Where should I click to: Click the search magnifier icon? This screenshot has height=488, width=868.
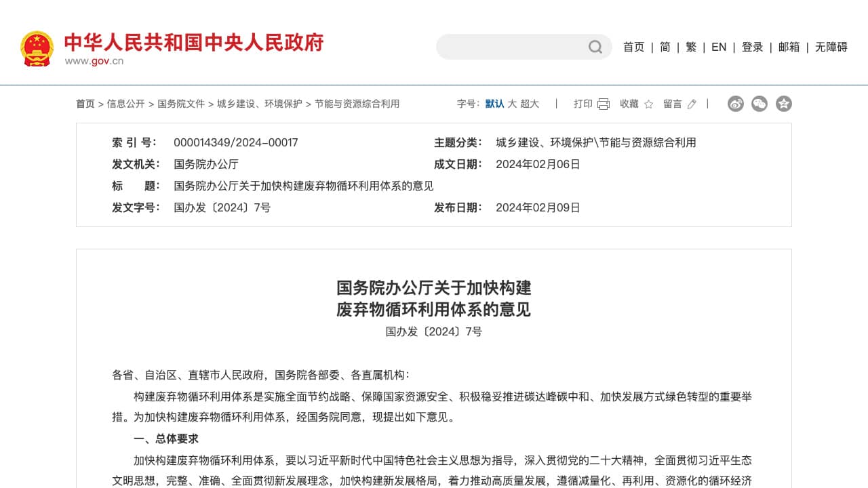595,47
